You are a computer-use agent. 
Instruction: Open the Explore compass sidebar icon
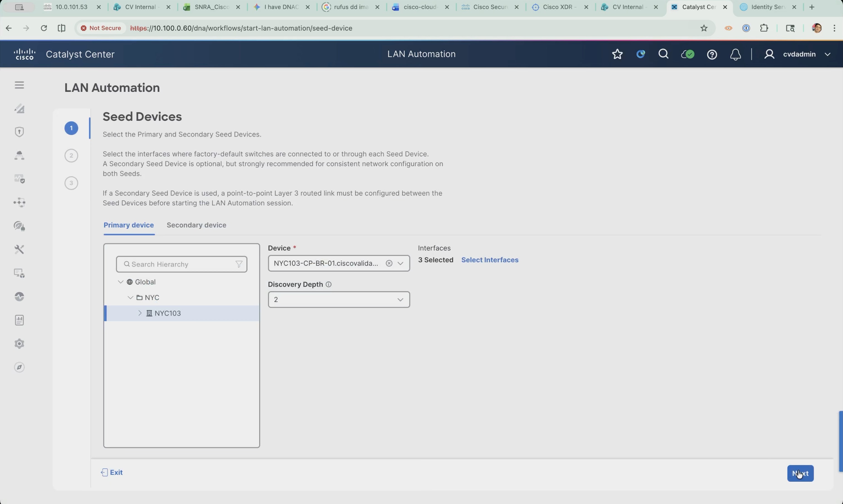19,367
